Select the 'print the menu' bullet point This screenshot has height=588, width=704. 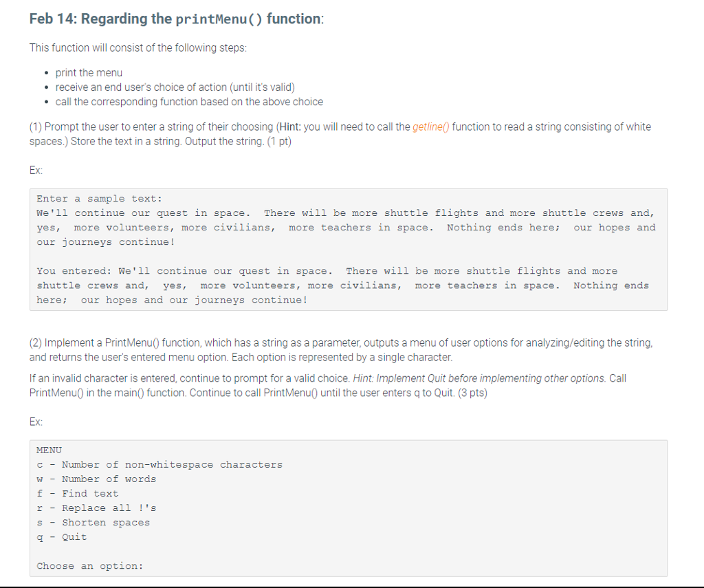pyautogui.click(x=89, y=72)
